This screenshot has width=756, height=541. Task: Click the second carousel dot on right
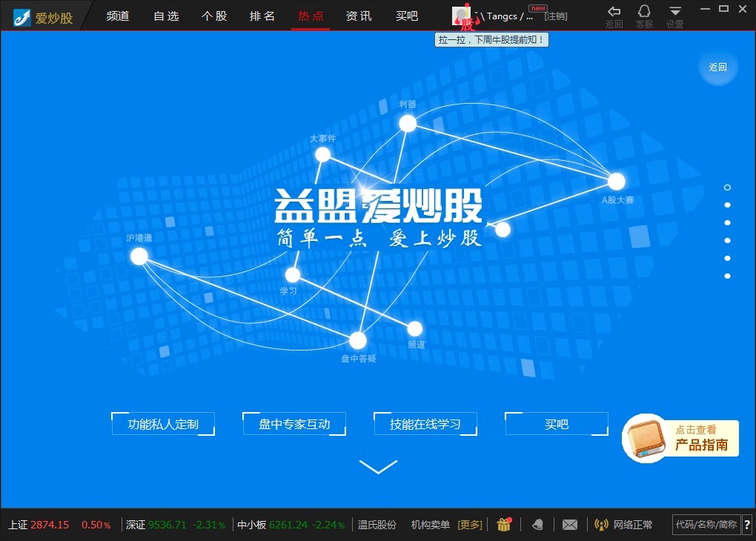pos(727,205)
